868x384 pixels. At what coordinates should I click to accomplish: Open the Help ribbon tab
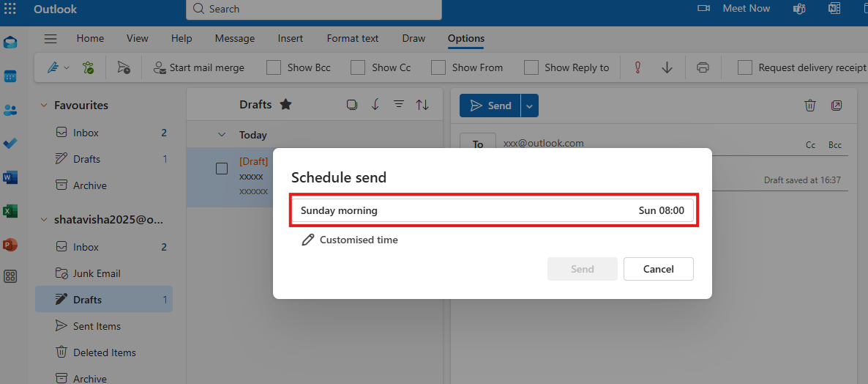(x=182, y=38)
